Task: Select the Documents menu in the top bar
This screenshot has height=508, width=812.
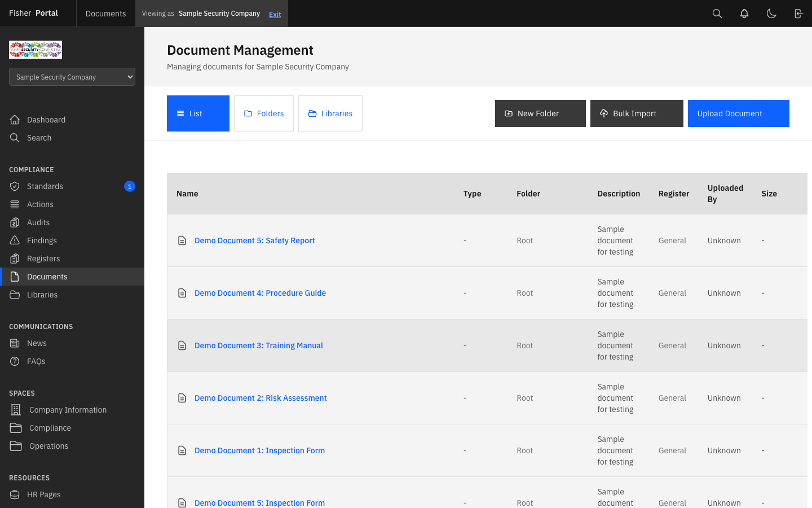Action: [x=105, y=13]
